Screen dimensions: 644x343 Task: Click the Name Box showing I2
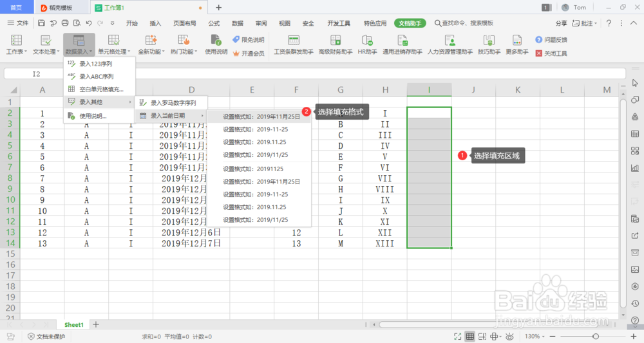(x=36, y=74)
